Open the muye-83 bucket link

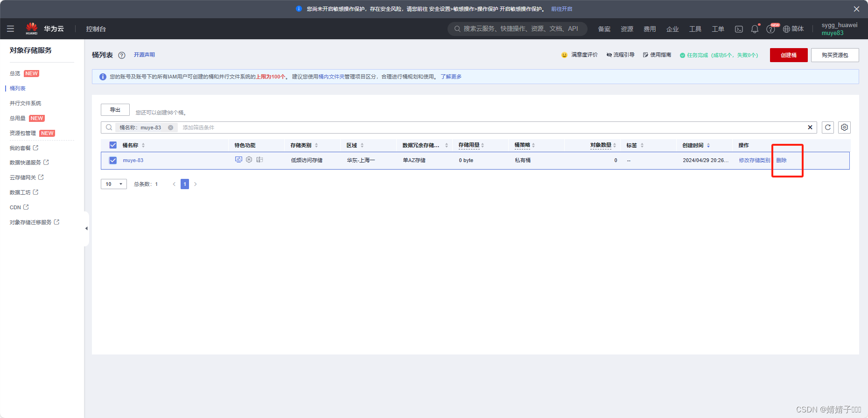tap(133, 160)
